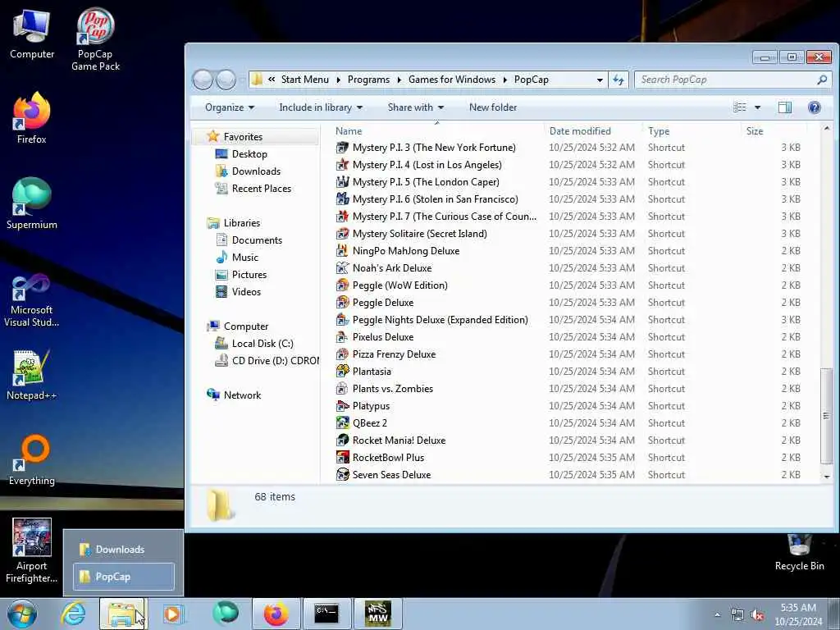Select the Supermium desktop shortcut
Image resolution: width=840 pixels, height=630 pixels.
[32, 203]
